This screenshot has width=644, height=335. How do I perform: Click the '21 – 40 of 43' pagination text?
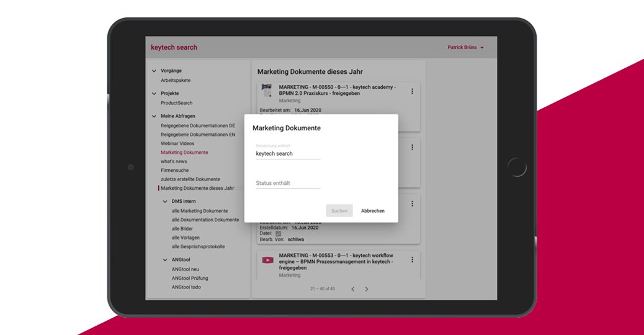[x=323, y=289]
